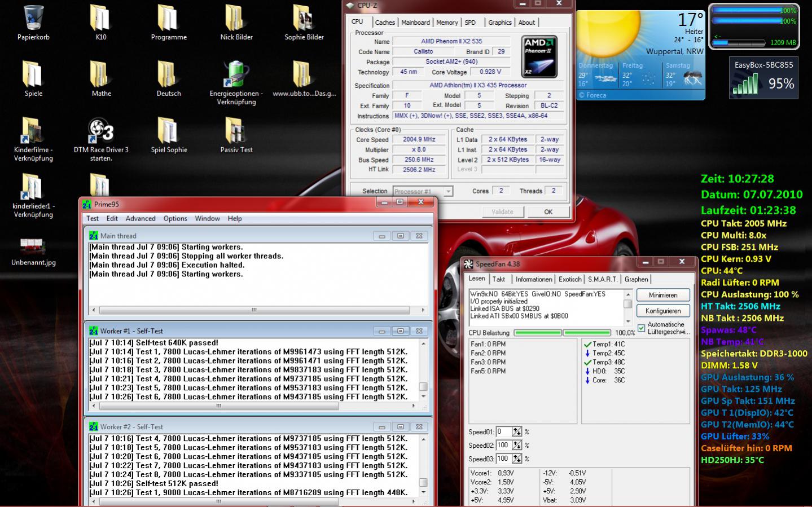Screen dimensions: 812x507
Task: Toggle Automatische Lüftergeschwindigkeit checkbox in SpeedFan
Action: pyautogui.click(x=641, y=328)
